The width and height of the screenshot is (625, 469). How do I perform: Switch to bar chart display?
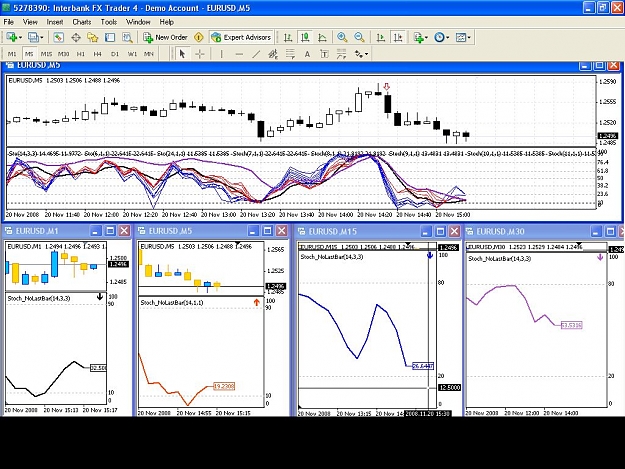click(288, 37)
